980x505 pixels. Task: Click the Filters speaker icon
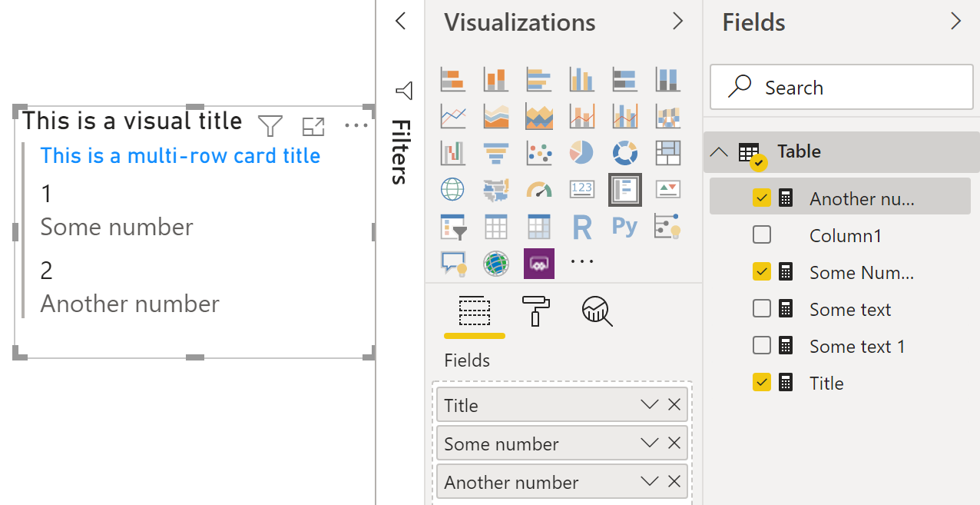pos(404,91)
